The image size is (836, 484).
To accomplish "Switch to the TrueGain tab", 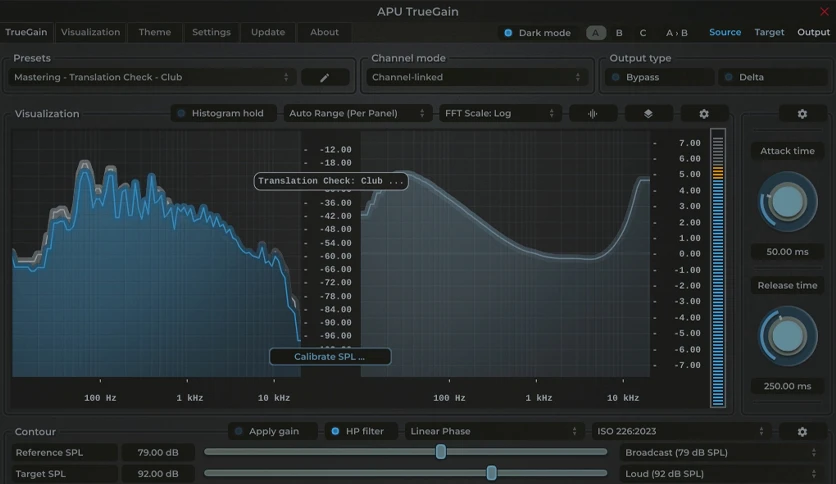I will (26, 32).
